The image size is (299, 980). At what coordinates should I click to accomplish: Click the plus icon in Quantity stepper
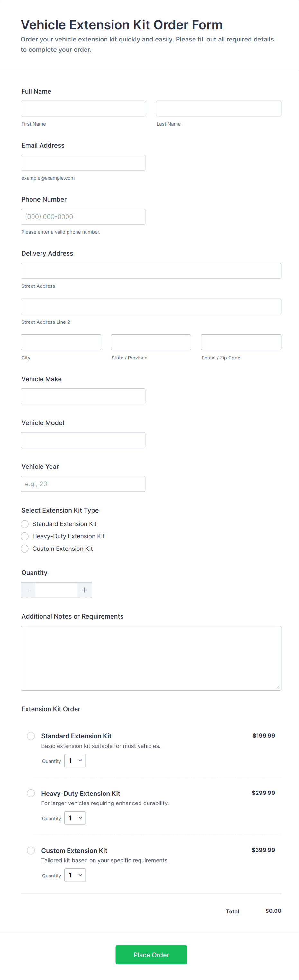[85, 590]
